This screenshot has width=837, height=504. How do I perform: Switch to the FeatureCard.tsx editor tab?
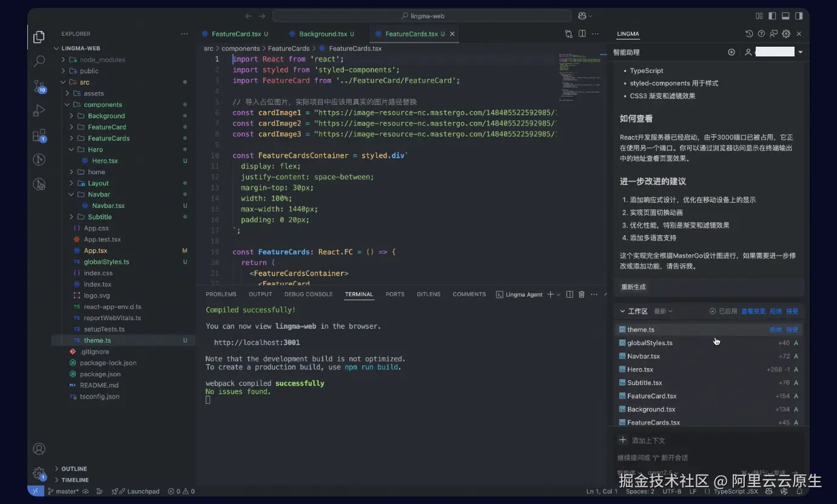tap(235, 34)
